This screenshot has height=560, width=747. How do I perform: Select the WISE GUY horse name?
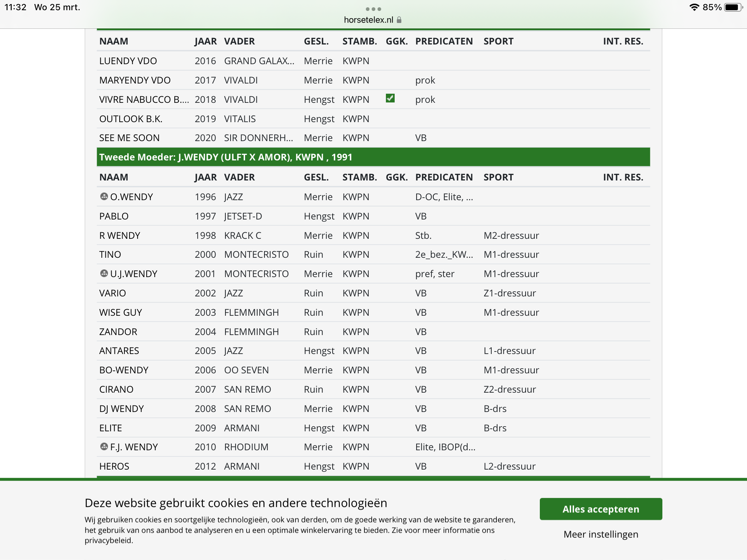pos(121,312)
